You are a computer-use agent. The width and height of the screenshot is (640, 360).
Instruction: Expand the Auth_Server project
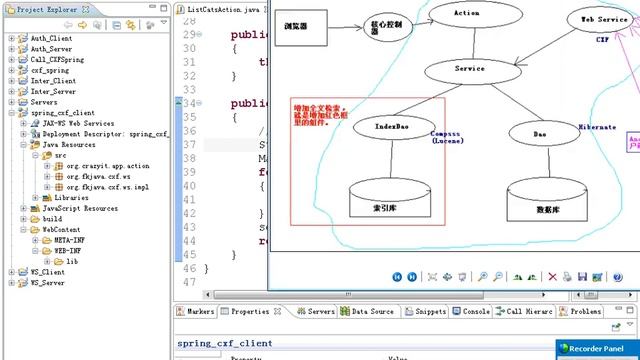[12, 49]
